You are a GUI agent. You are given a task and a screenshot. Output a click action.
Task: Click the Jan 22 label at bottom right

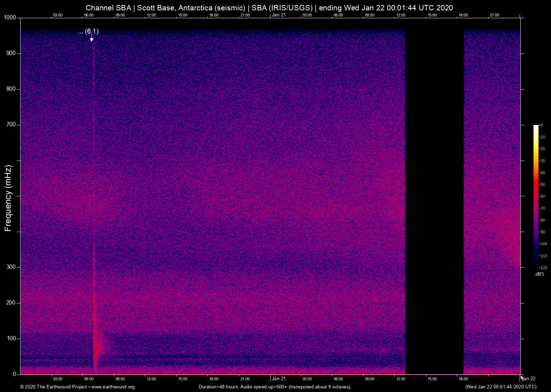(x=528, y=379)
